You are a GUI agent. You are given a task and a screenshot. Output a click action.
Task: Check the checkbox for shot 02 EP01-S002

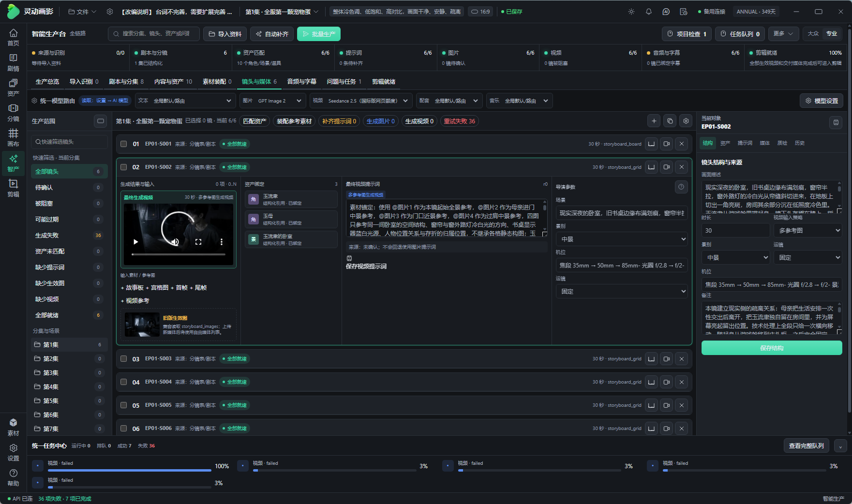(x=124, y=167)
